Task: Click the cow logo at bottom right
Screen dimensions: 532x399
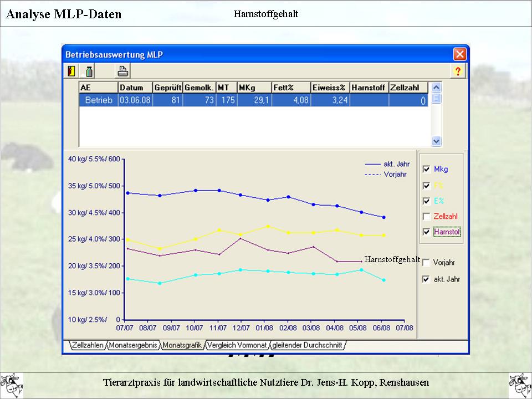Action: click(x=519, y=384)
